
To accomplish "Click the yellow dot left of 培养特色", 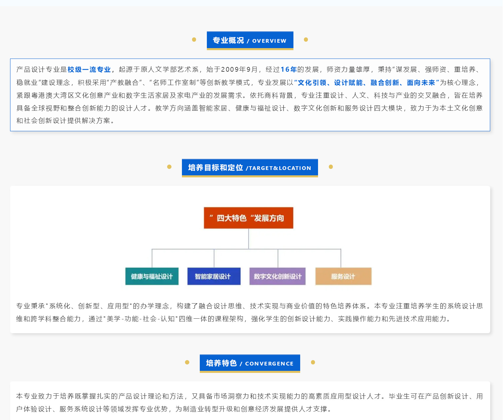I will (187, 362).
